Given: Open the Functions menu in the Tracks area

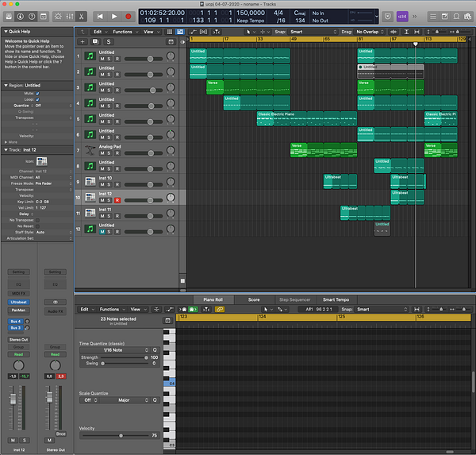Looking at the screenshot, I should click(x=125, y=32).
